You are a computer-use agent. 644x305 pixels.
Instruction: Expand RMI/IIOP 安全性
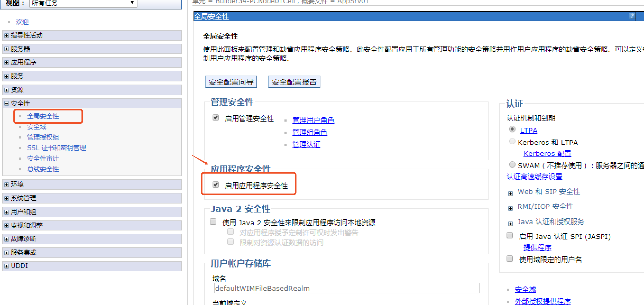pyautogui.click(x=510, y=209)
